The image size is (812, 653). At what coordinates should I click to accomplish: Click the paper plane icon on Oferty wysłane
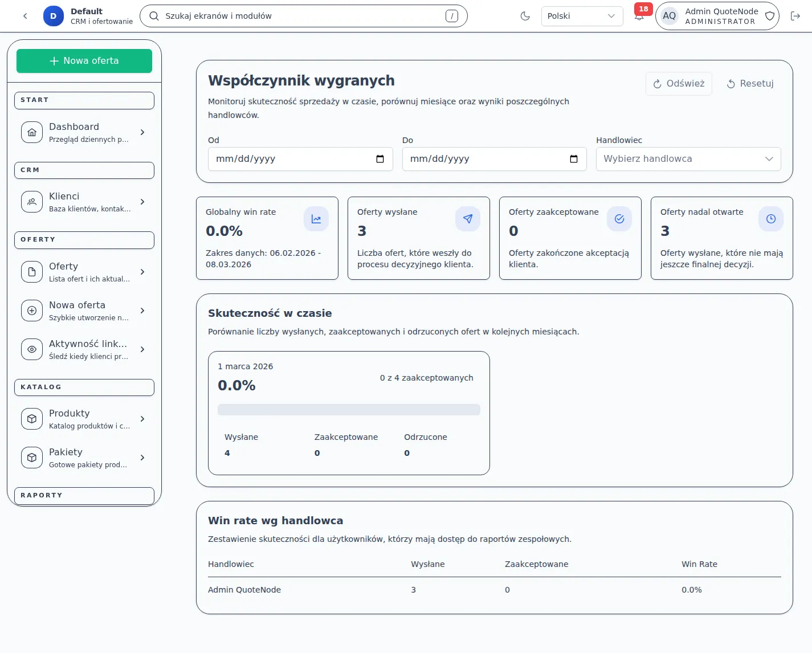[467, 219]
